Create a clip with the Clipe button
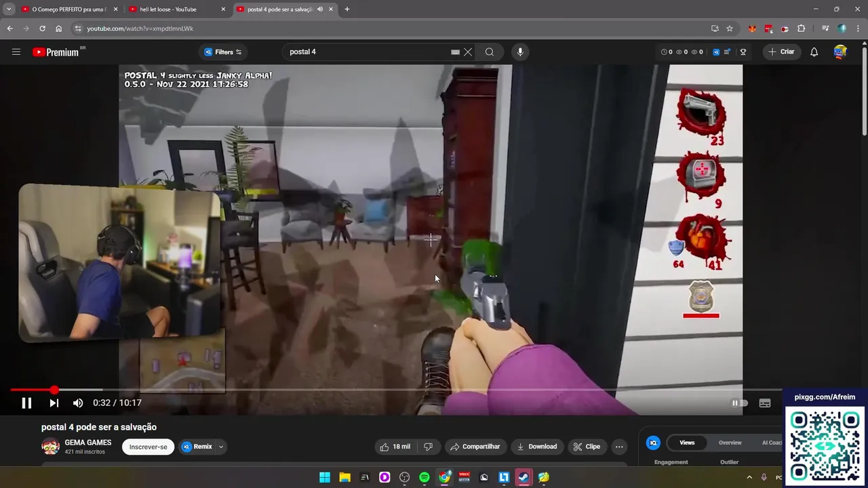Screen dimensions: 868x488 [x=587, y=447]
